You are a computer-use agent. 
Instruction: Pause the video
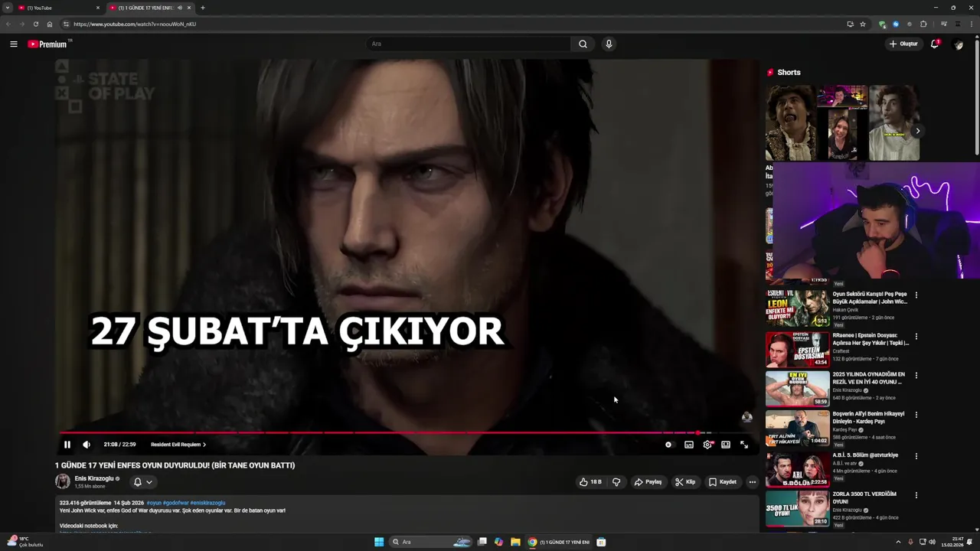pos(67,445)
